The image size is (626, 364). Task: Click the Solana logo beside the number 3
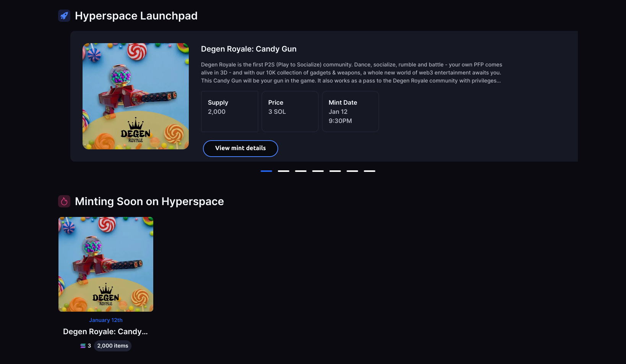[83, 346]
